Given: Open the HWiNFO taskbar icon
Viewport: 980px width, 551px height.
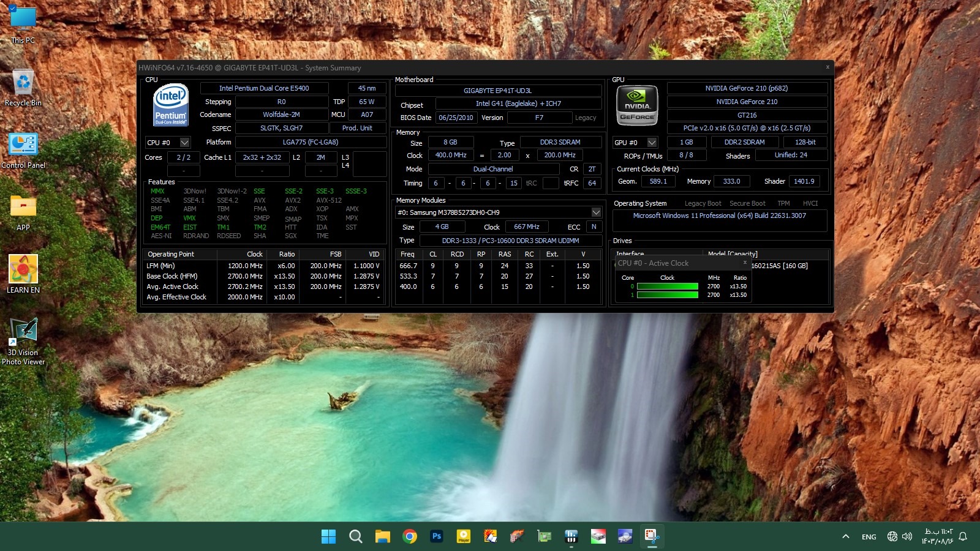Looking at the screenshot, I should (x=571, y=537).
